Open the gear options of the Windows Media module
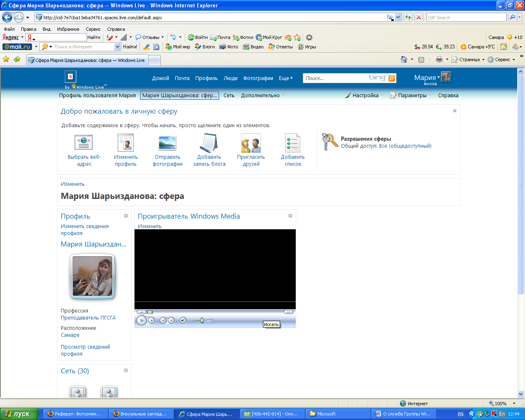Screen dimensions: 525x420 290,216
